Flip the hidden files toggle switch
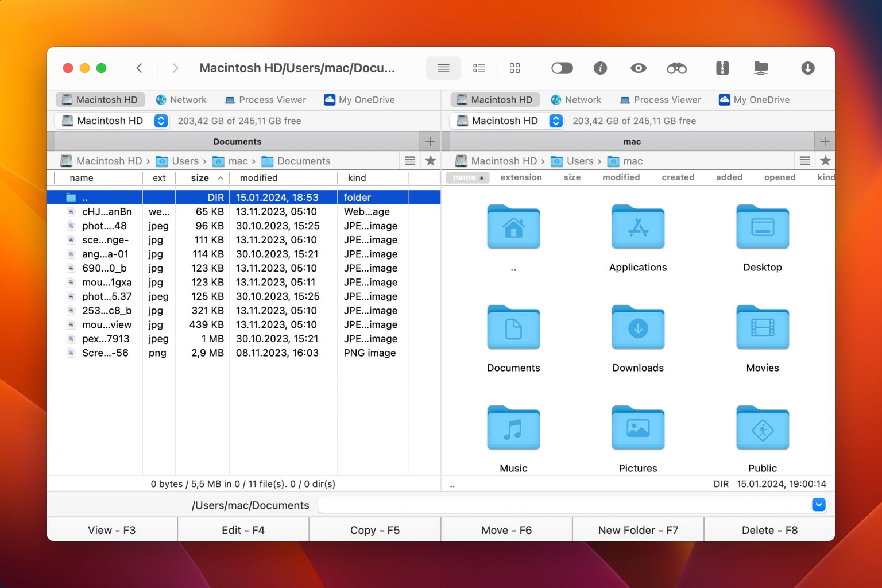 click(x=562, y=68)
